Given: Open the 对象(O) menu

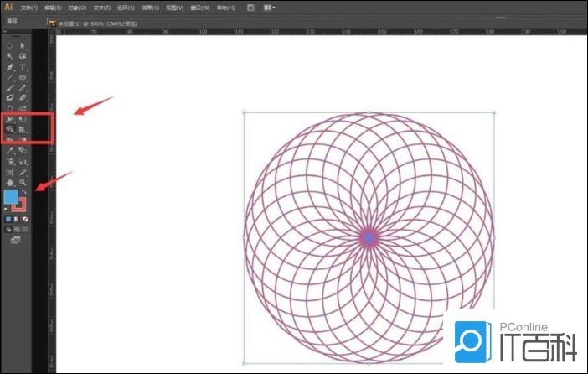Looking at the screenshot, I should pos(77,7).
